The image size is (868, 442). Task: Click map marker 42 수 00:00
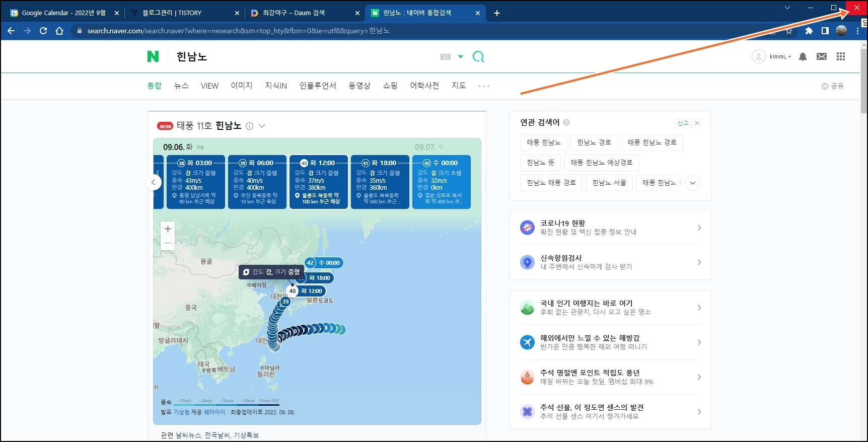pos(324,263)
